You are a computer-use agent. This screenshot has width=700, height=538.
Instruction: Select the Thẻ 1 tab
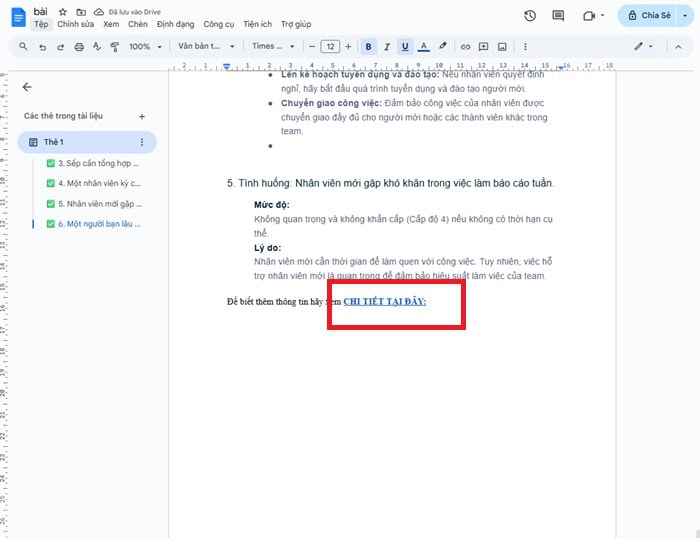tap(87, 142)
